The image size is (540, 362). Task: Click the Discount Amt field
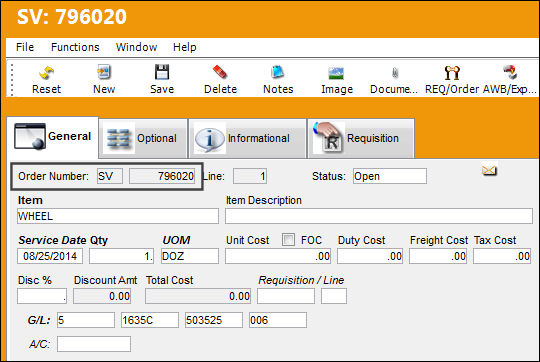coord(102,296)
